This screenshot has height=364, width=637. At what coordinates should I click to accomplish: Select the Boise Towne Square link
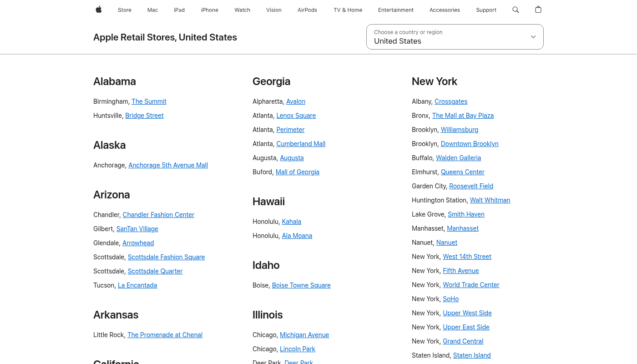tap(301, 285)
